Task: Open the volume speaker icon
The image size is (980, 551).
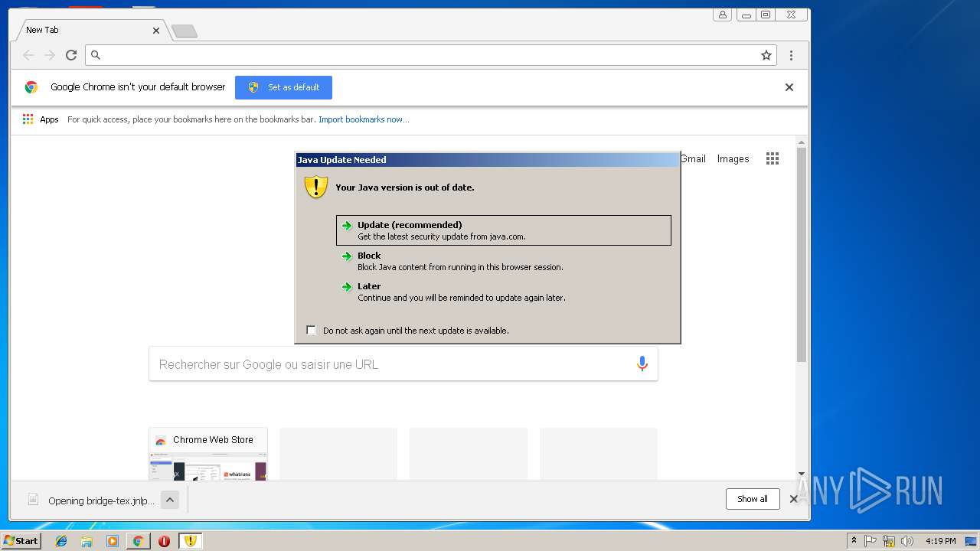Action: tap(907, 541)
